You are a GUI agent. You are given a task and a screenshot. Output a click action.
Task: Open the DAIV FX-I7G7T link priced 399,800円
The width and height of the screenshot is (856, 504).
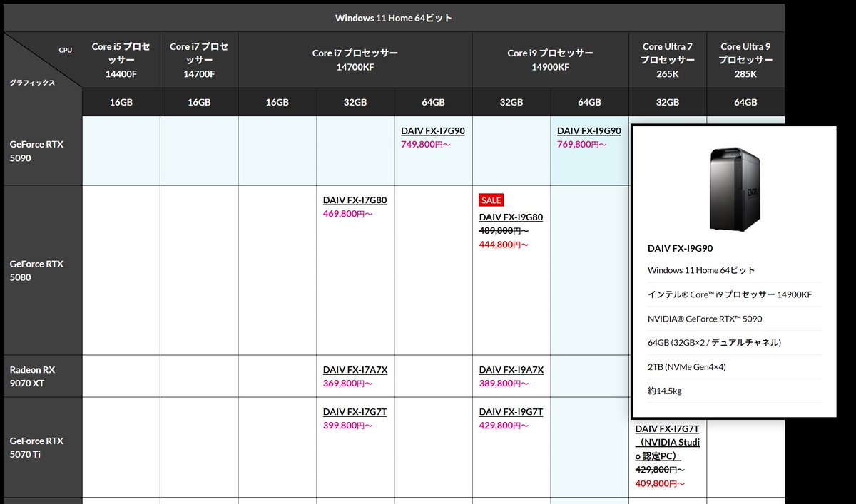(355, 412)
